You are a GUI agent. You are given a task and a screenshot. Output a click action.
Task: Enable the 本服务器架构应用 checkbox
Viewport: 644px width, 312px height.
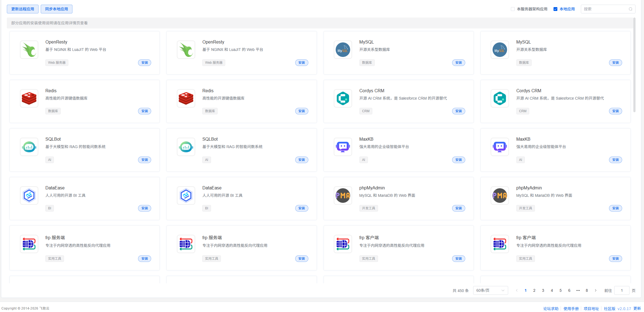tap(513, 9)
